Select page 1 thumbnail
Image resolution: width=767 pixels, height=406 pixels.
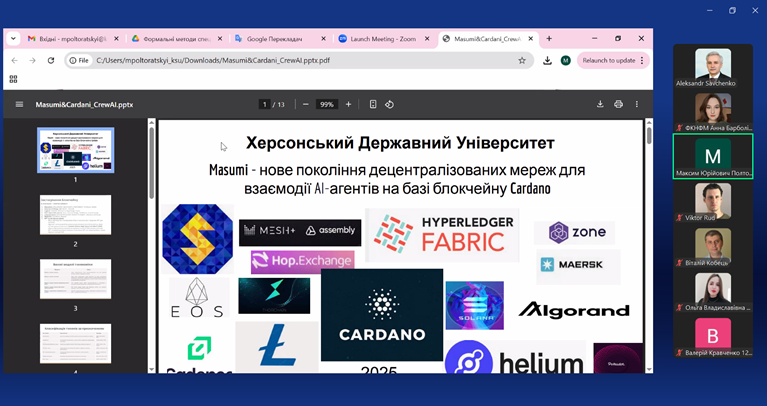click(76, 150)
